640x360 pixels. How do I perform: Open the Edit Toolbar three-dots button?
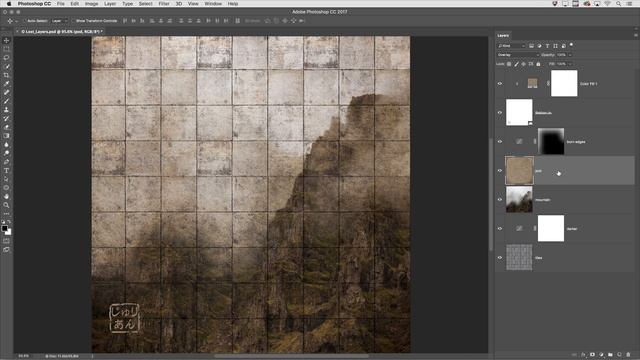[6, 213]
